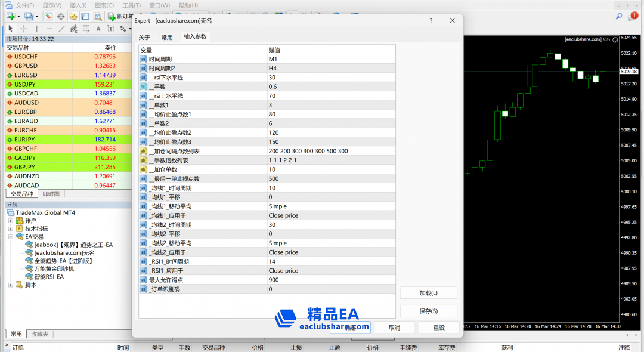The height and width of the screenshot is (352, 644).
Task: Click the search magnifier icon at top right
Action: (619, 16)
